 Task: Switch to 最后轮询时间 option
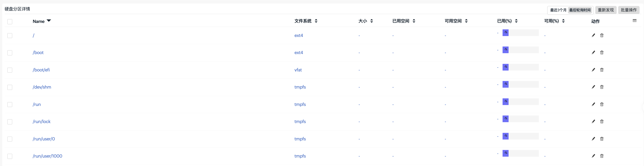pos(580,10)
